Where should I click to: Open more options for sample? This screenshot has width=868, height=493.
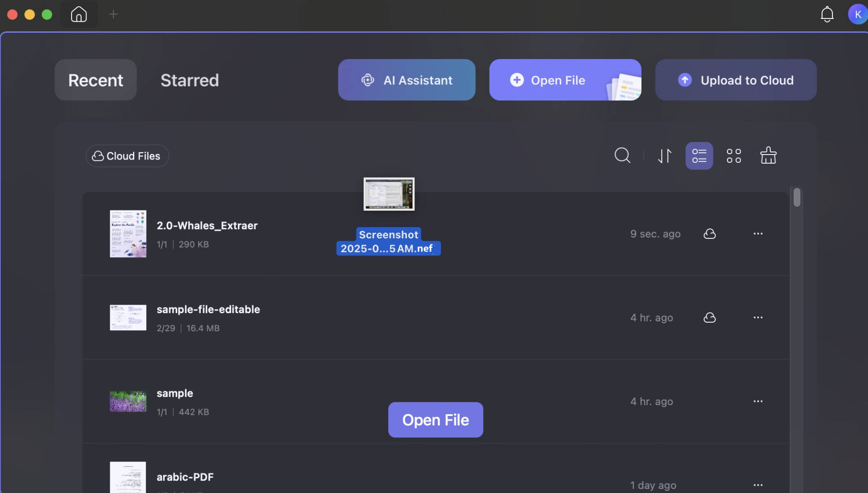pyautogui.click(x=758, y=401)
